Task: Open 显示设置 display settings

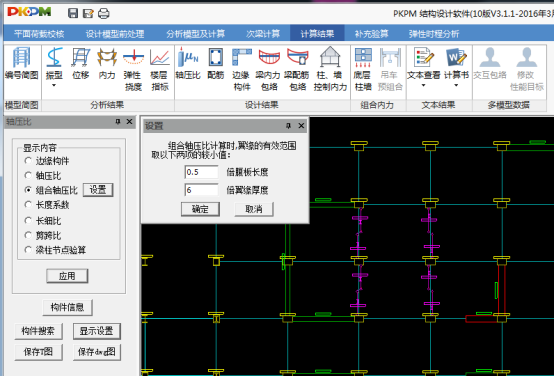Action: click(x=96, y=331)
